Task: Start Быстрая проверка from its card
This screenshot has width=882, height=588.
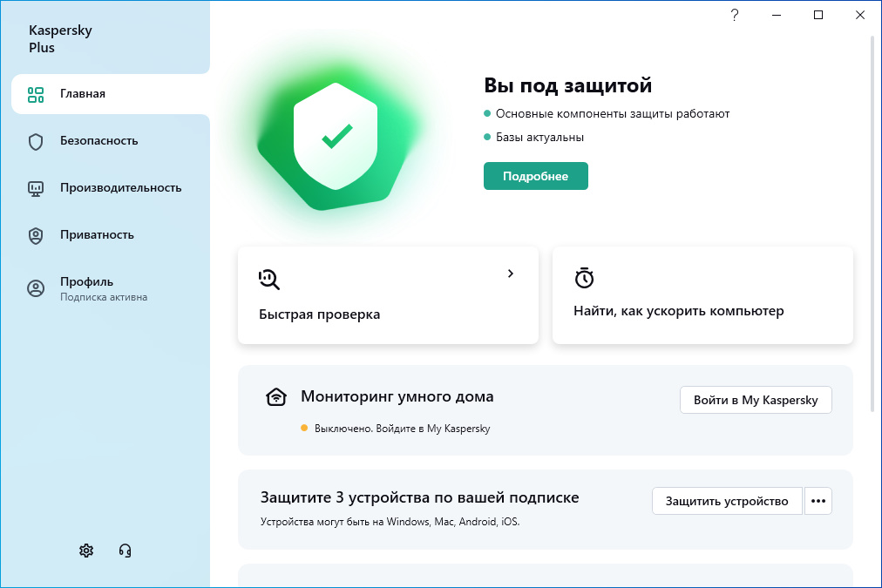Action: click(x=388, y=294)
